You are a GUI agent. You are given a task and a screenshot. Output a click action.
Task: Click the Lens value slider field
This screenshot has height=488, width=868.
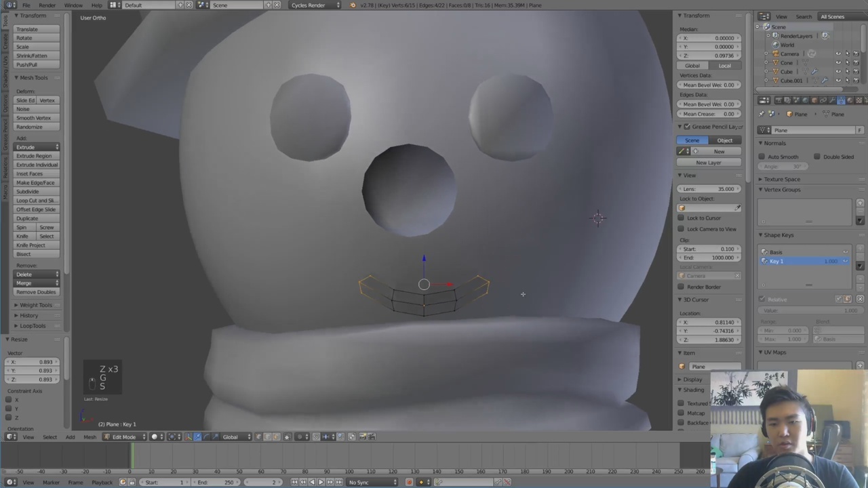(709, 188)
